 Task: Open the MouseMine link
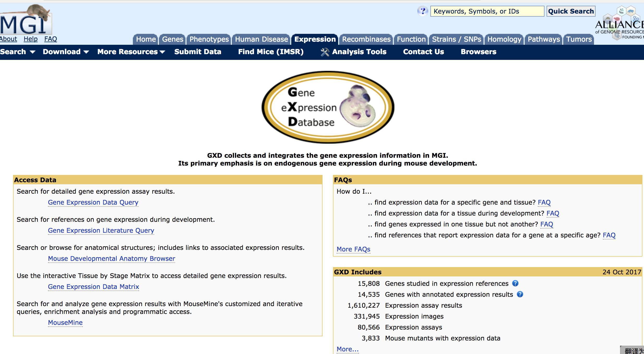click(65, 323)
